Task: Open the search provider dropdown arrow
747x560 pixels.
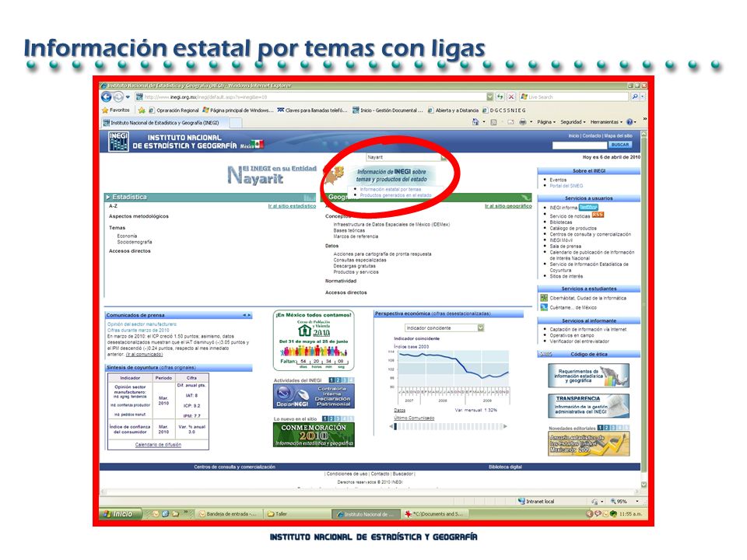Action: coord(643,96)
